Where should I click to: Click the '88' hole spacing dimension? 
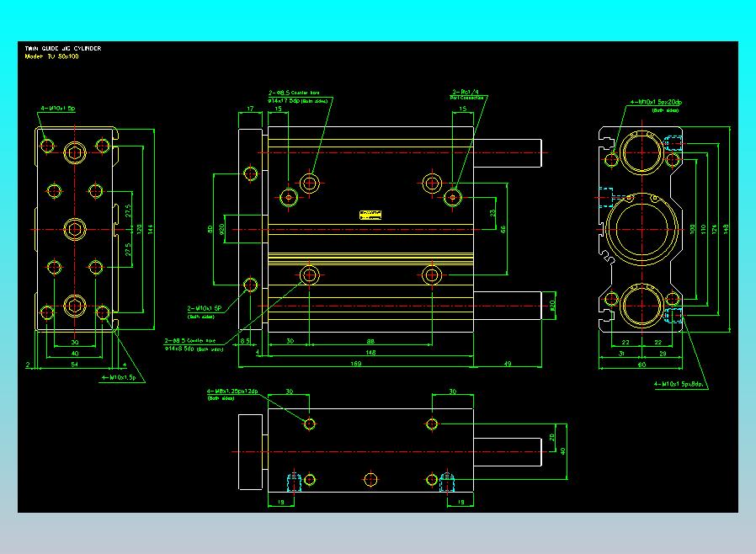tap(370, 341)
